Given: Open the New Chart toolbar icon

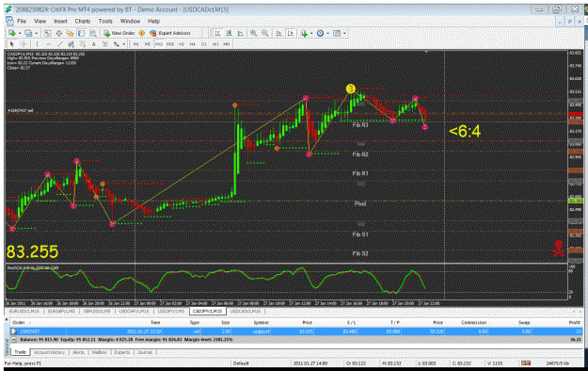Looking at the screenshot, I should 12,33.
